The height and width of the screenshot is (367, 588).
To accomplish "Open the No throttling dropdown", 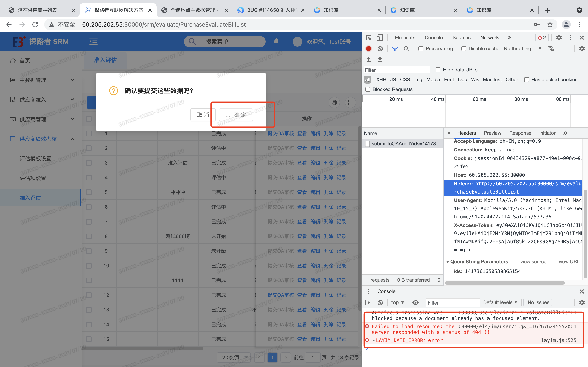I will tap(522, 49).
